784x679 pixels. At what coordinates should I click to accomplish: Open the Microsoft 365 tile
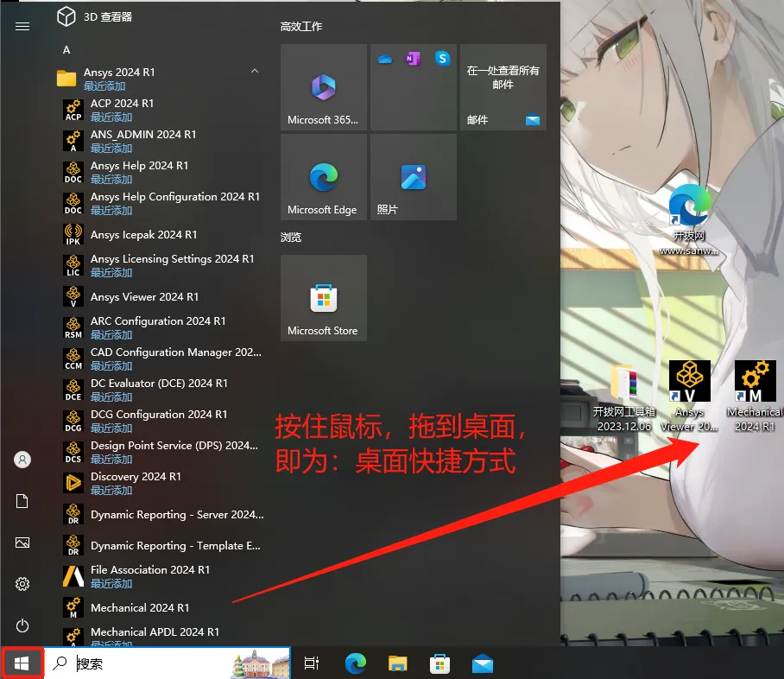point(324,87)
